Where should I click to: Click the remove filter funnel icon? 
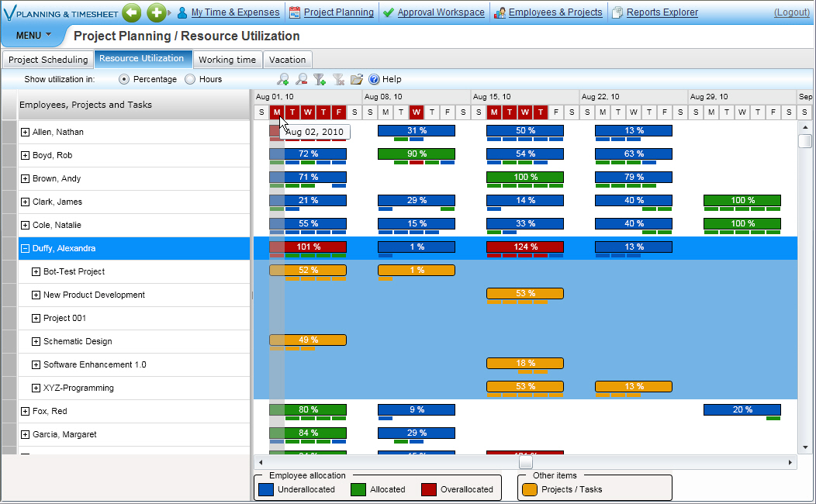tap(338, 79)
